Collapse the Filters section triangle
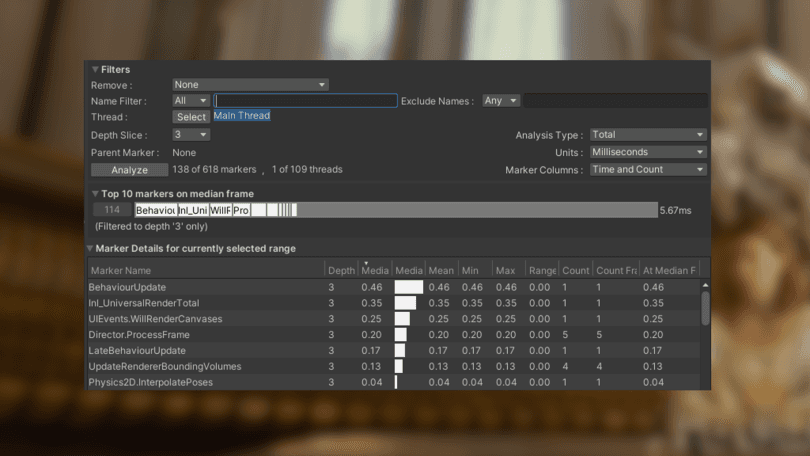810x456 pixels. 95,69
